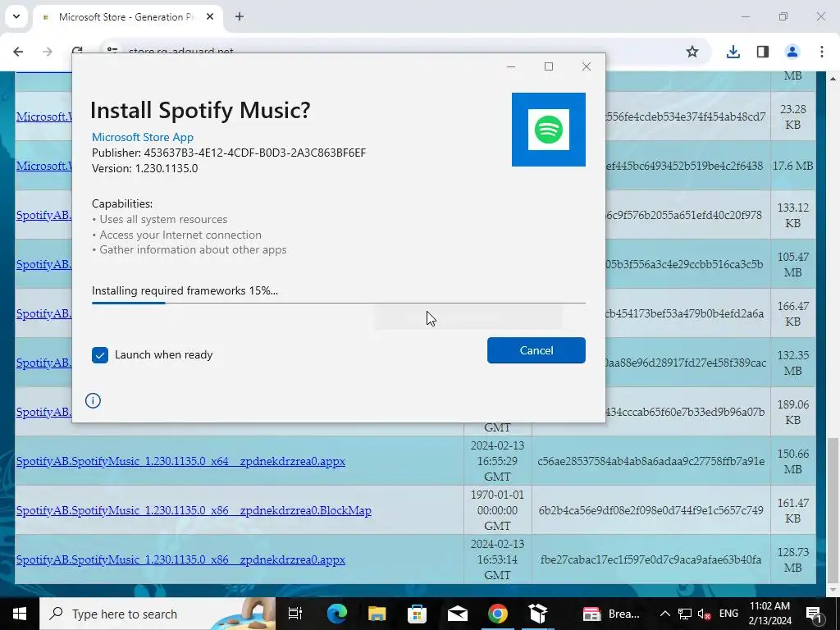
Task: Switch to Chrome in taskbar
Action: (x=498, y=614)
